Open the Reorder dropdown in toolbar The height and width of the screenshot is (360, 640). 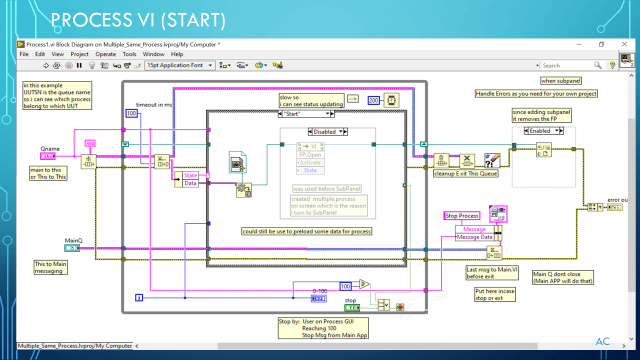point(260,65)
